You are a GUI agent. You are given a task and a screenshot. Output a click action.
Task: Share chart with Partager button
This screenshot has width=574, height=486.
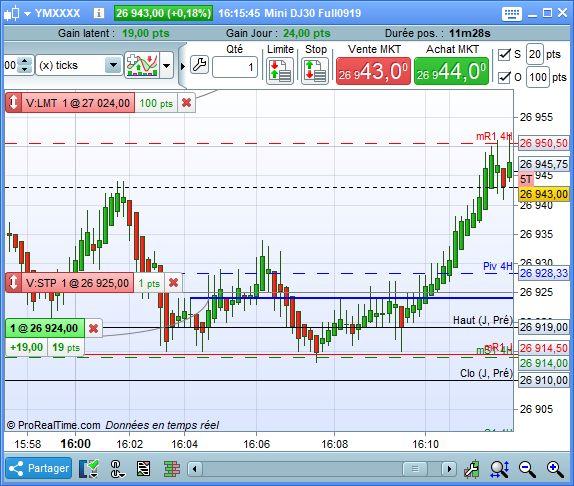click(x=39, y=468)
